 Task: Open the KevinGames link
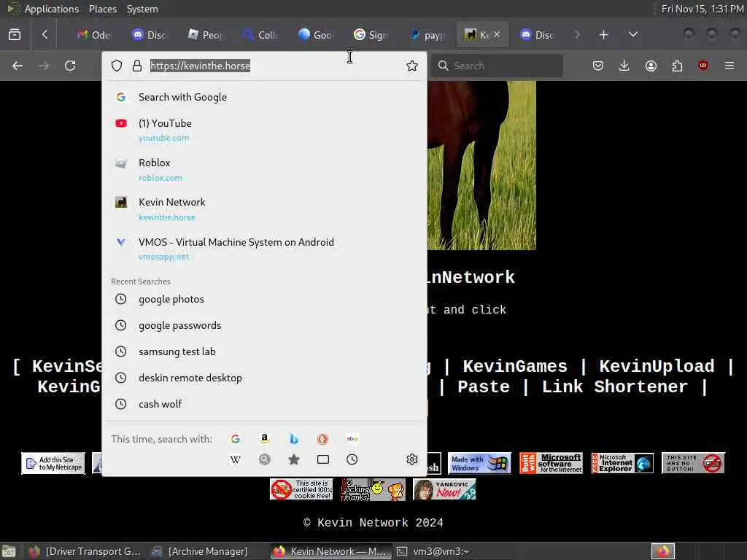(x=515, y=366)
